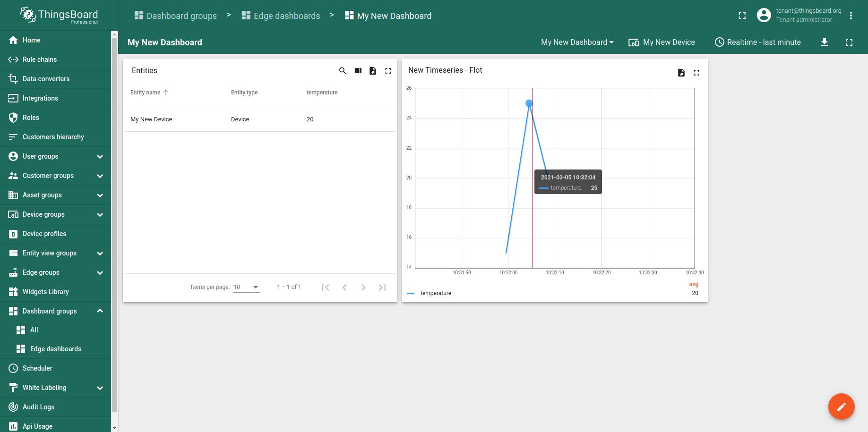Open Realtime - last minute time window
The image size is (868, 432).
[758, 42]
